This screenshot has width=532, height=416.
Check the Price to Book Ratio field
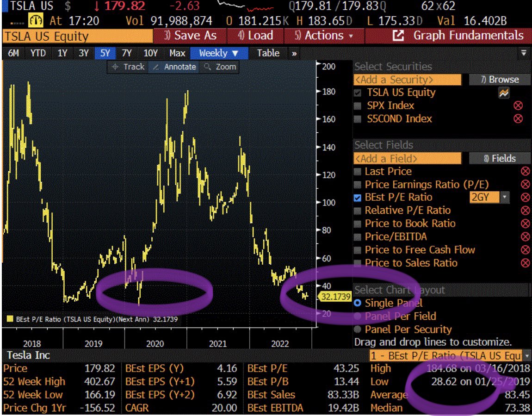tap(358, 224)
